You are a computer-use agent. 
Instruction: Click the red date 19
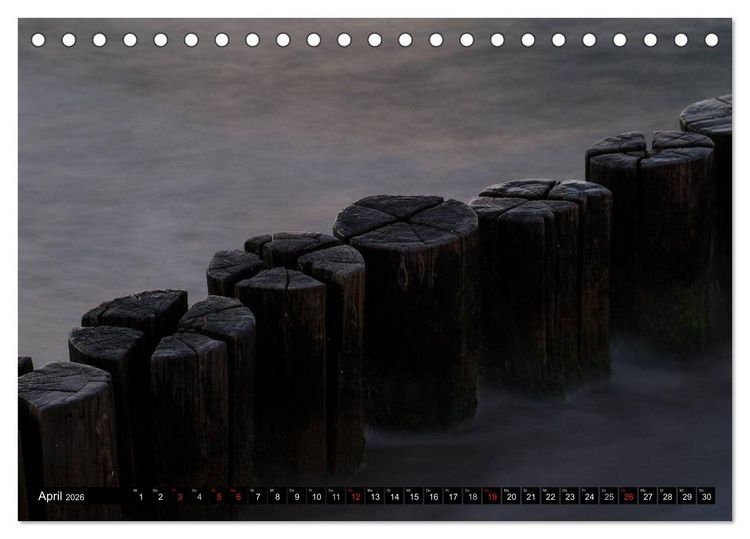coord(492,495)
